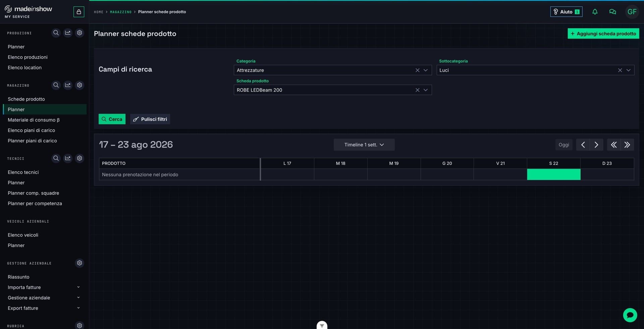Jump forward one period double arrow
The image size is (644, 329).
pyautogui.click(x=627, y=145)
